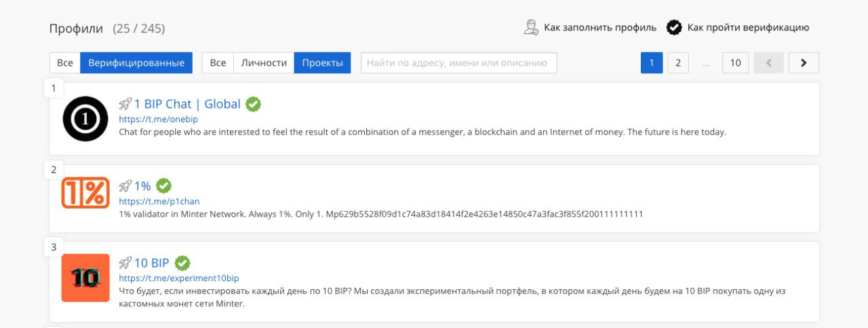Viewport: 868px width, 328px height.
Task: Switch to the Личности filter
Action: pyautogui.click(x=264, y=63)
